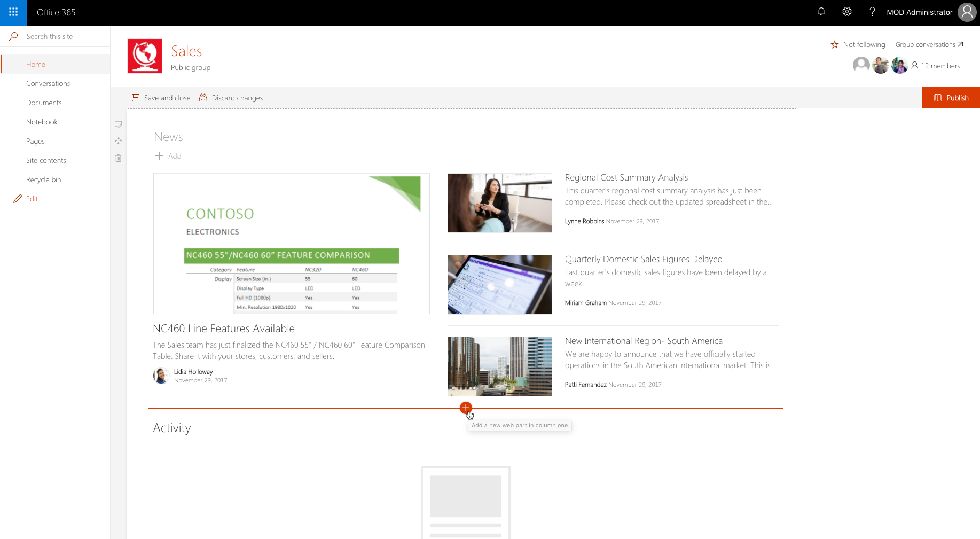Click the 12 members link
Image resolution: width=980 pixels, height=539 pixels.
click(x=936, y=66)
